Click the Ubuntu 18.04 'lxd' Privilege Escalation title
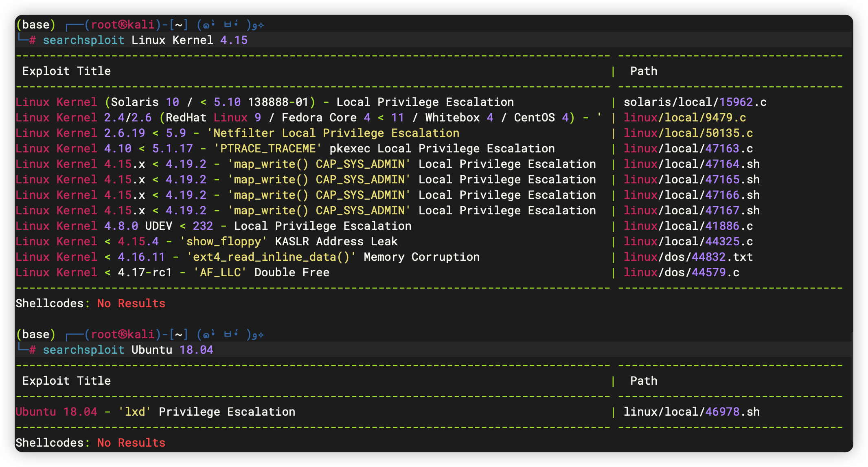 (155, 412)
